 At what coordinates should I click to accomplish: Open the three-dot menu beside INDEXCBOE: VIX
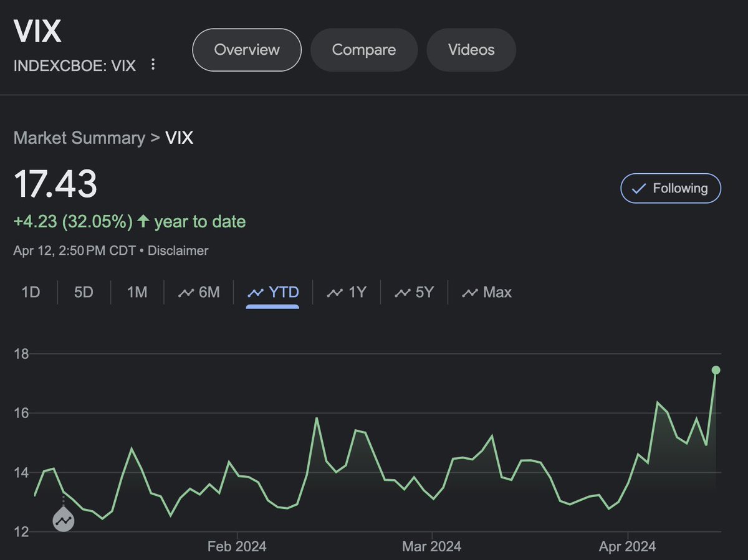pyautogui.click(x=153, y=65)
